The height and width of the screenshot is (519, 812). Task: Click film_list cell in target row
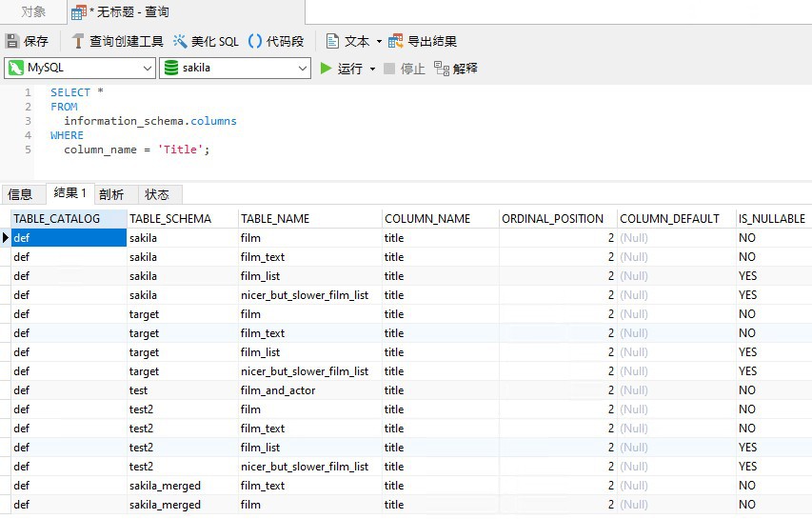pyautogui.click(x=309, y=351)
